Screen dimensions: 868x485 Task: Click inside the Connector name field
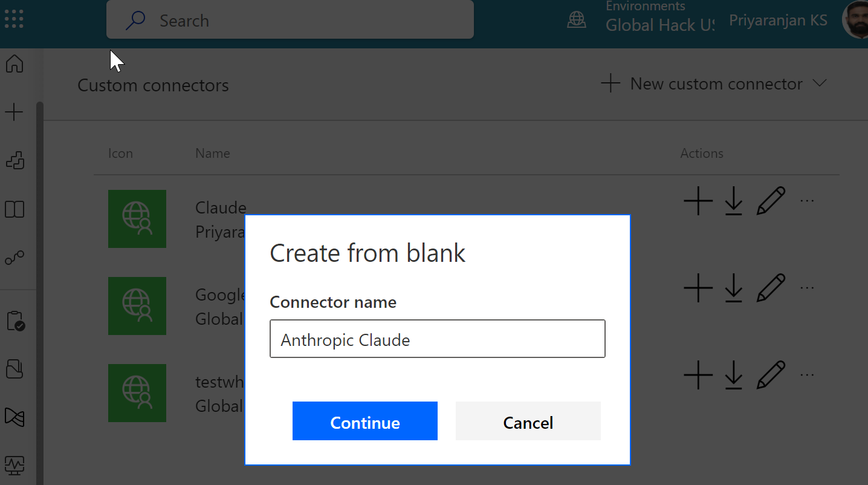coord(437,339)
